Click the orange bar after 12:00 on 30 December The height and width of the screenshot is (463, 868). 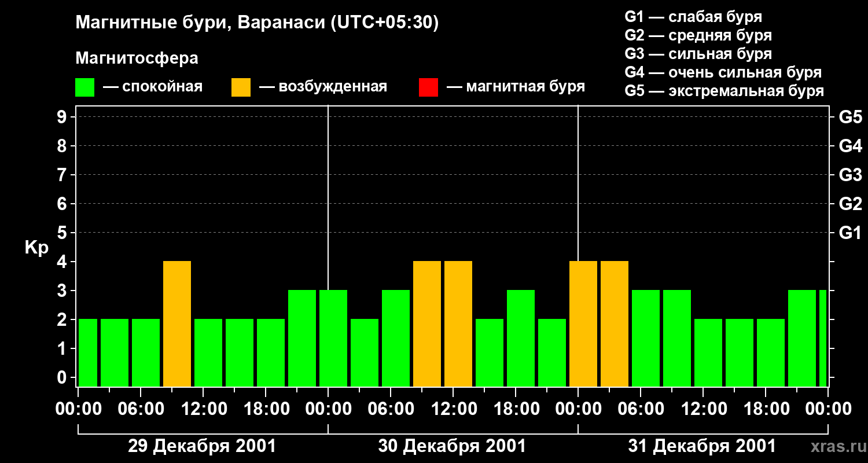point(458,324)
